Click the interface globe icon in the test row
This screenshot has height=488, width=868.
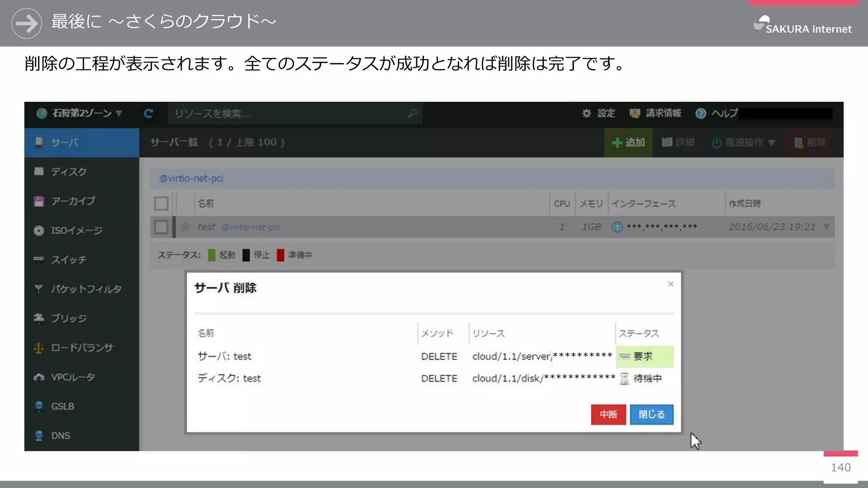pos(617,227)
